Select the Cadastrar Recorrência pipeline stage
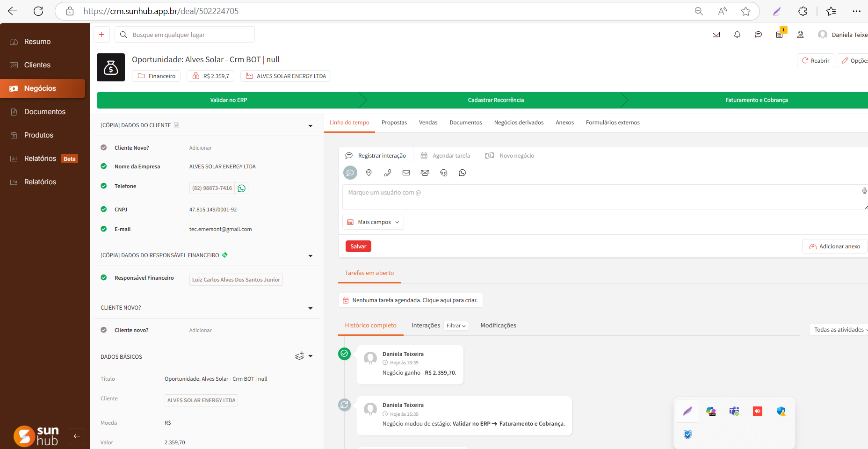The image size is (868, 449). [x=496, y=100]
